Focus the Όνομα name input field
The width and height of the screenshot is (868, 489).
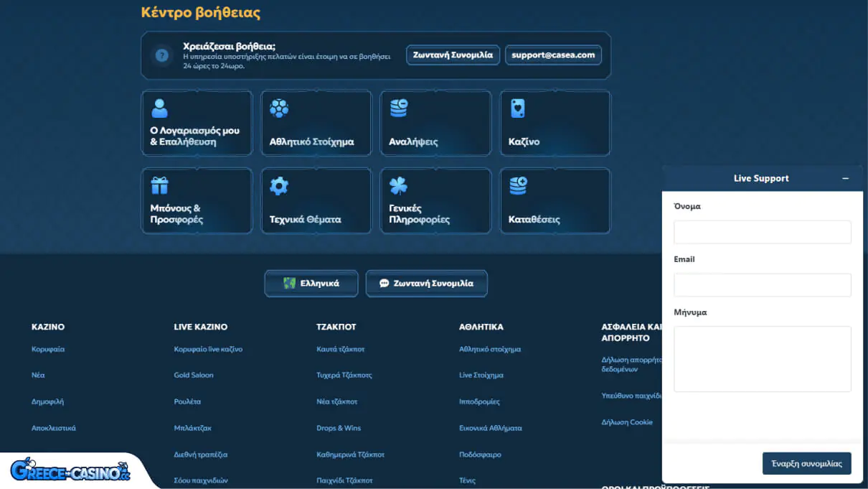pyautogui.click(x=762, y=232)
